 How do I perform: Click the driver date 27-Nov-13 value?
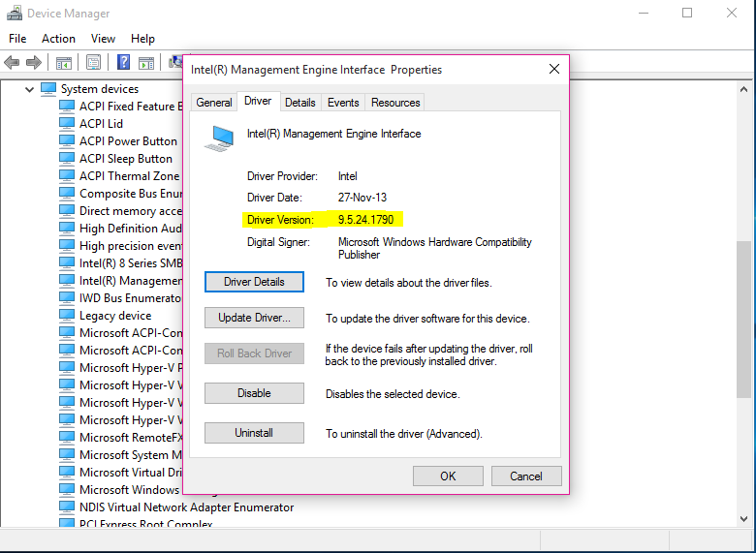(362, 198)
